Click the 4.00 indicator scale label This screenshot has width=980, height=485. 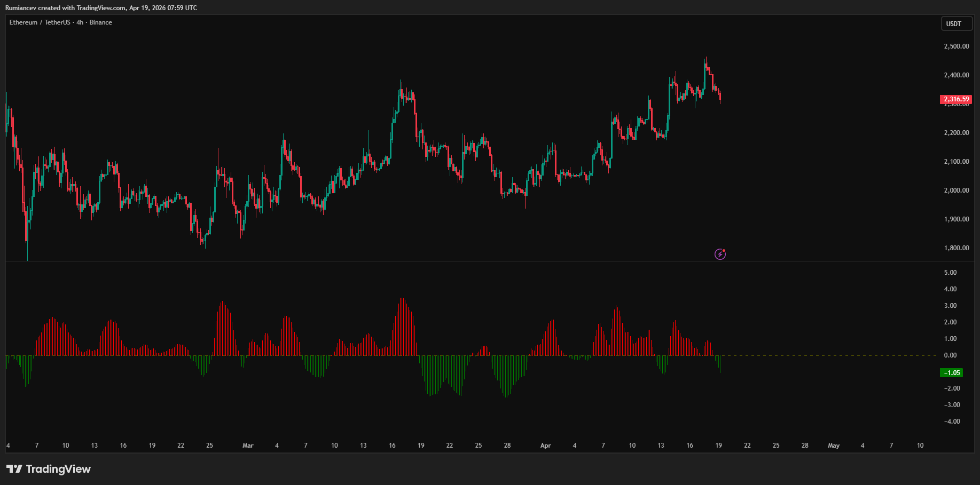[951, 289]
